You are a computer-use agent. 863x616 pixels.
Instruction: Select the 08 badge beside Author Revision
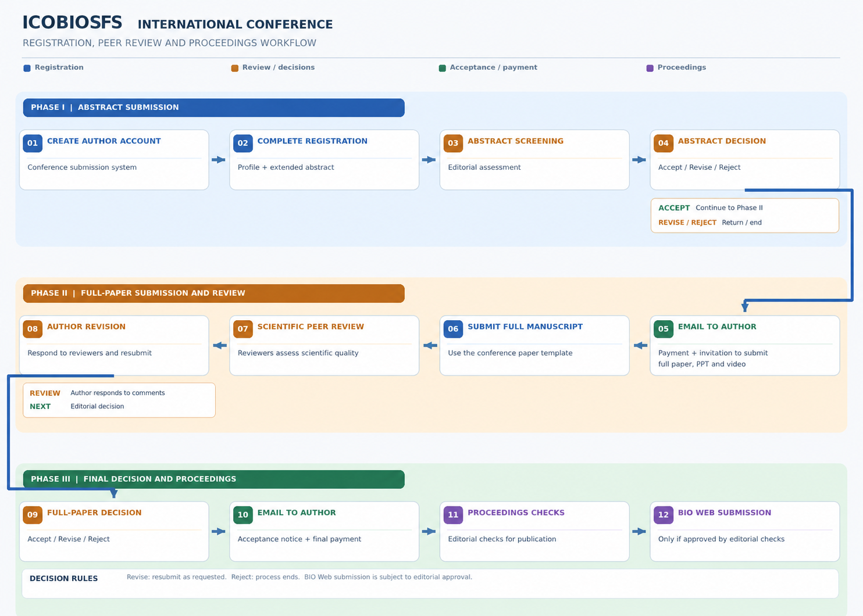[33, 329]
